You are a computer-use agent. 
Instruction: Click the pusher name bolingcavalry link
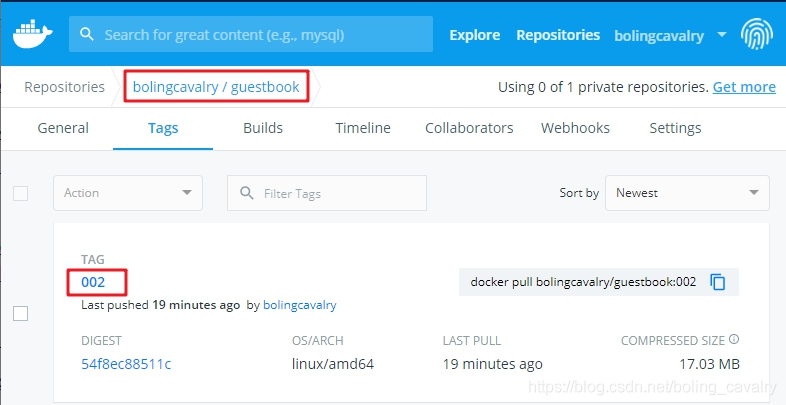[300, 305]
